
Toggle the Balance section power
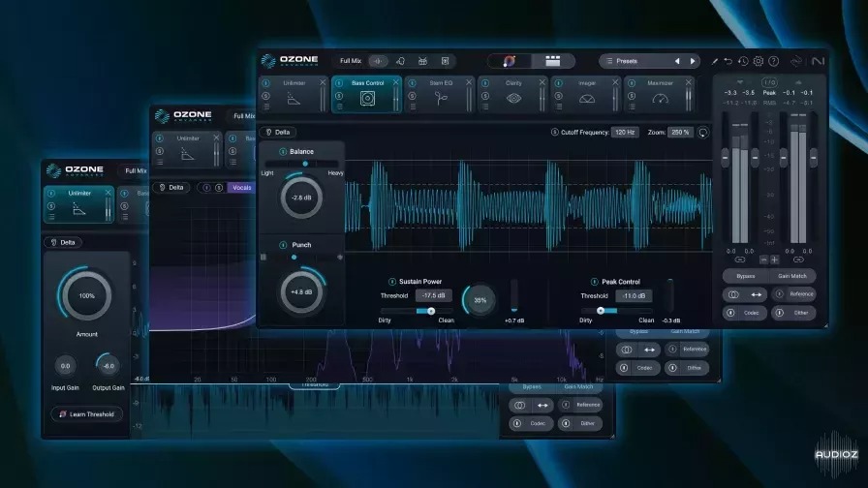[x=282, y=152]
